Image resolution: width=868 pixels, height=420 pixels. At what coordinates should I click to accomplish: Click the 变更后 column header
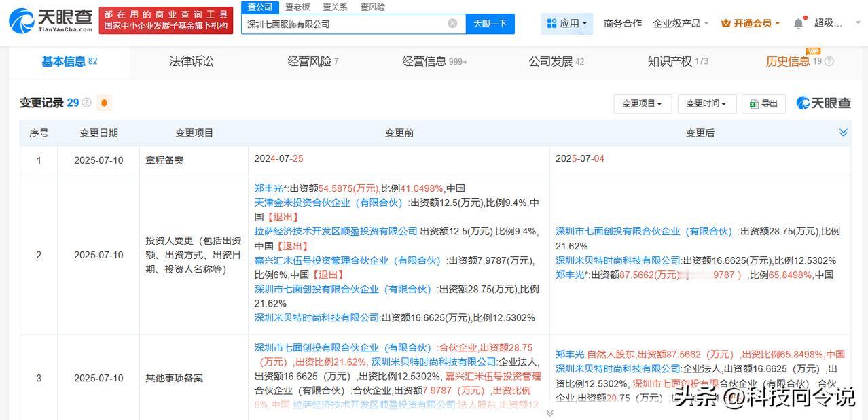point(700,133)
